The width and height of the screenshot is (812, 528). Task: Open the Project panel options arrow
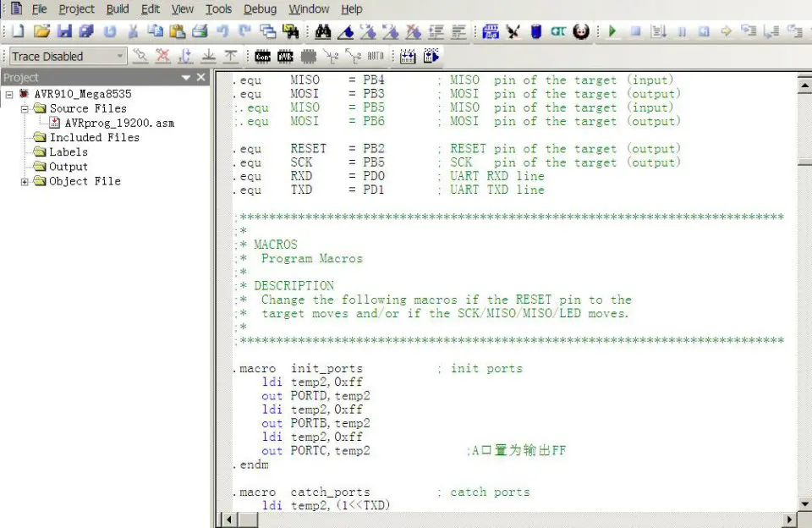tap(186, 78)
